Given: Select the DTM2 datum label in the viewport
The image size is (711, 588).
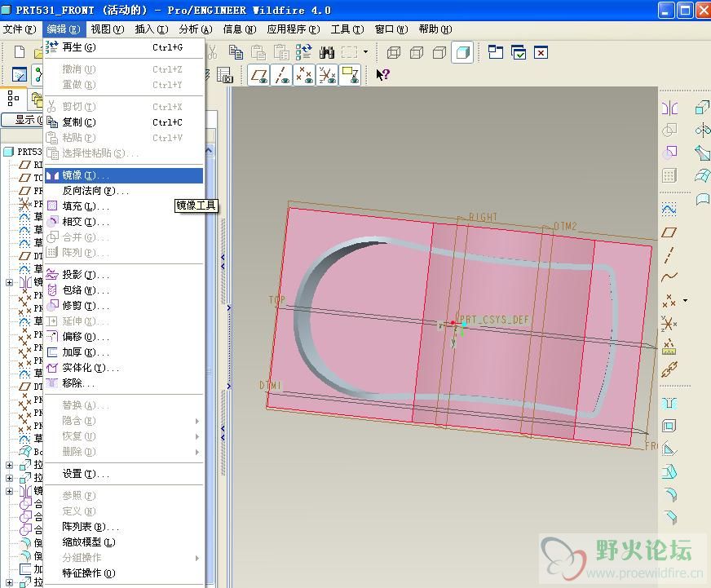Looking at the screenshot, I should [x=565, y=226].
